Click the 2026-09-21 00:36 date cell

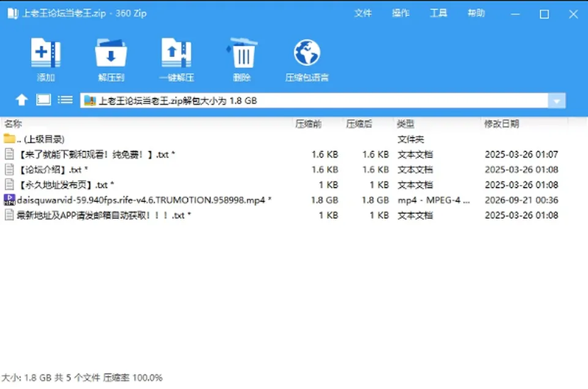[x=521, y=200]
